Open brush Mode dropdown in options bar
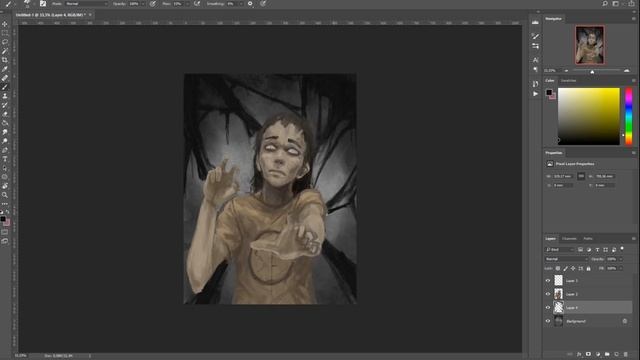 85,4
